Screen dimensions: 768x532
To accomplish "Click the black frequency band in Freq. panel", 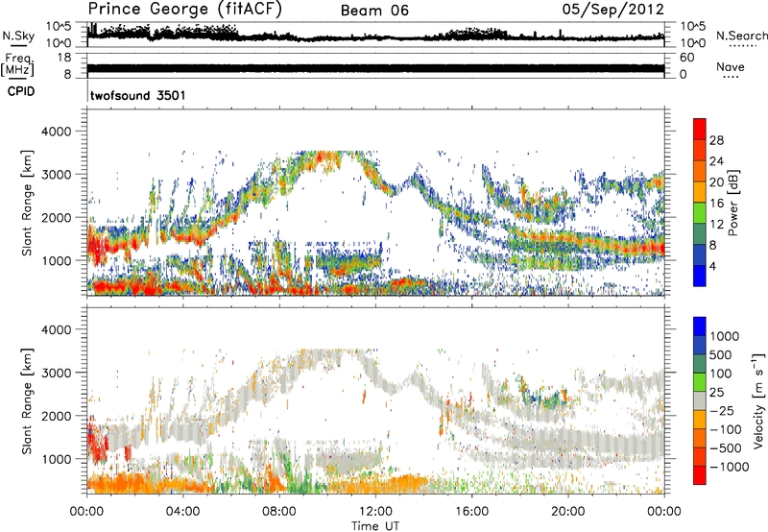I will [375, 68].
